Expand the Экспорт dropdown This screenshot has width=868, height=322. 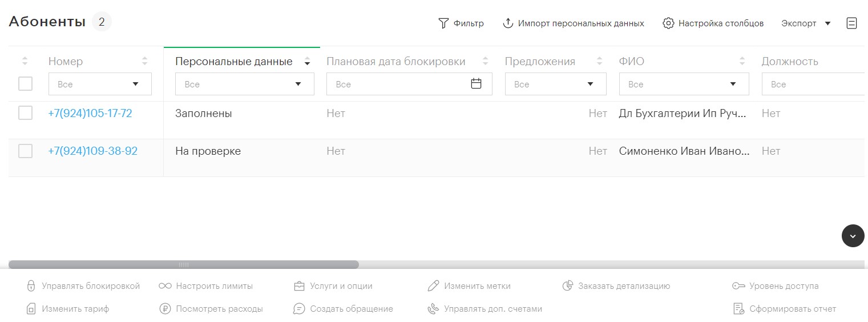pyautogui.click(x=806, y=23)
